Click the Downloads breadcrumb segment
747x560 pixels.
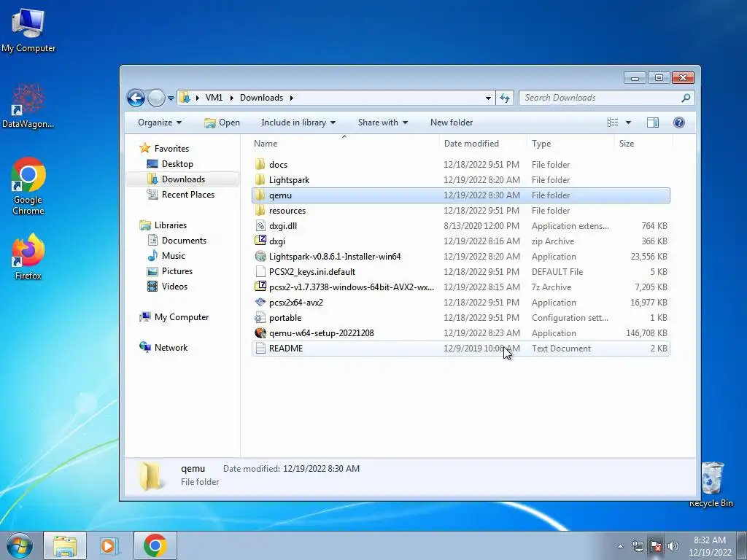tap(262, 98)
